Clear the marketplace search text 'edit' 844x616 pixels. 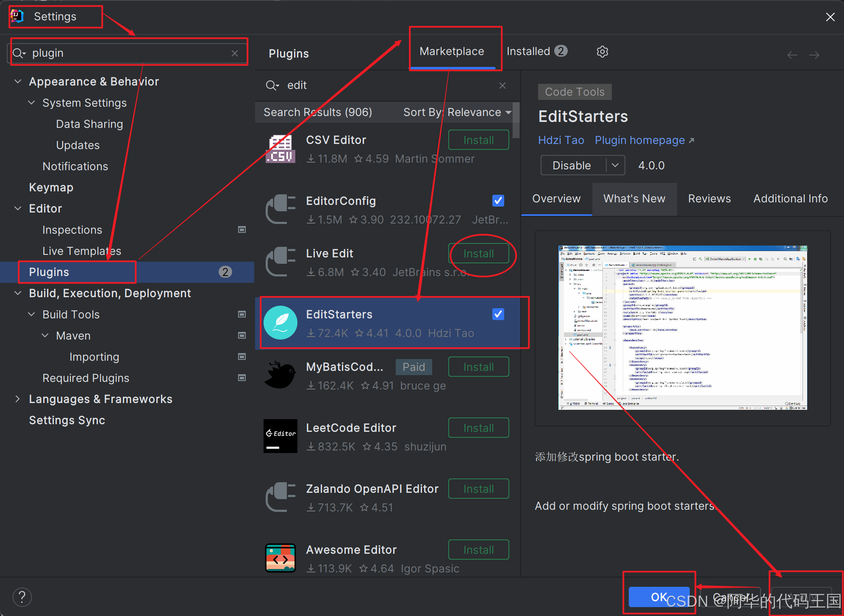click(x=503, y=86)
